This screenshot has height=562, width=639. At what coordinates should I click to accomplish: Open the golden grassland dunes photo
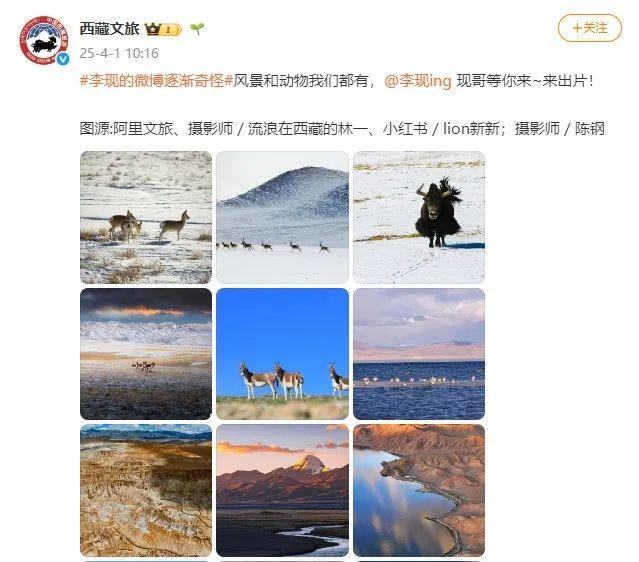tap(146, 490)
